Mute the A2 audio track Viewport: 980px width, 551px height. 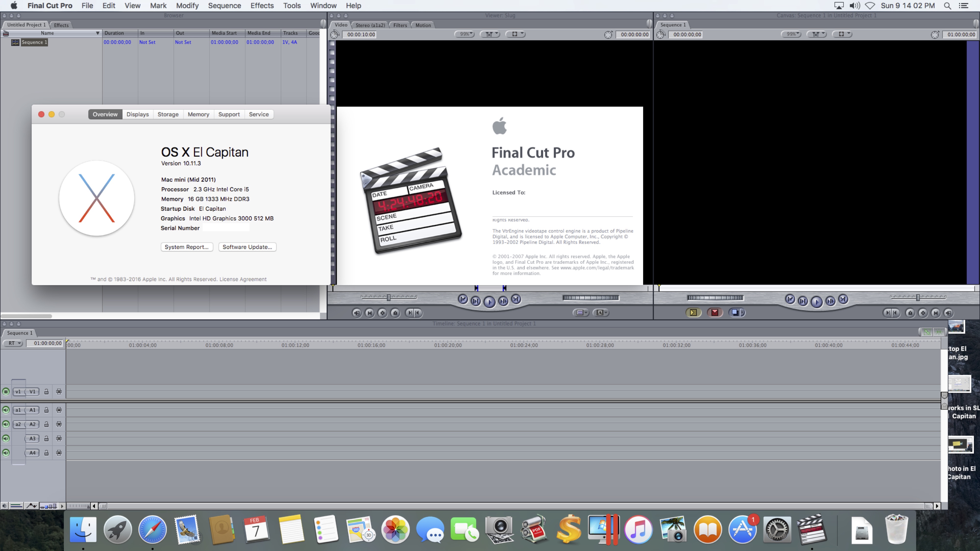tap(6, 424)
